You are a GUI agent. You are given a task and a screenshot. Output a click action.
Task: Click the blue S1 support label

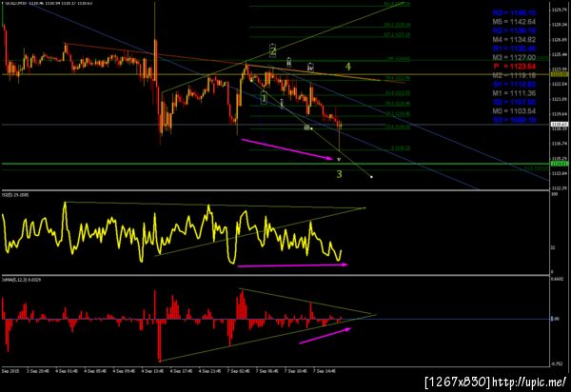tap(514, 85)
